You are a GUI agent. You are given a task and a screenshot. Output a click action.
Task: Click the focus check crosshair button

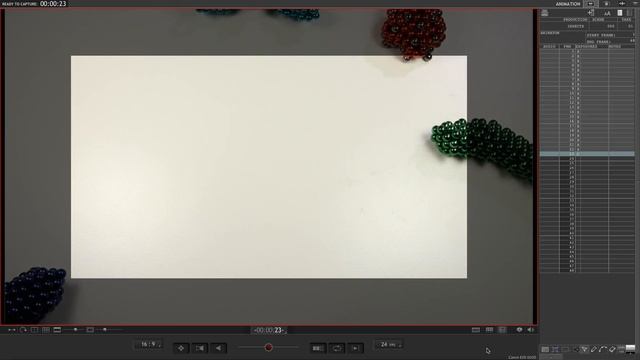coord(181,348)
